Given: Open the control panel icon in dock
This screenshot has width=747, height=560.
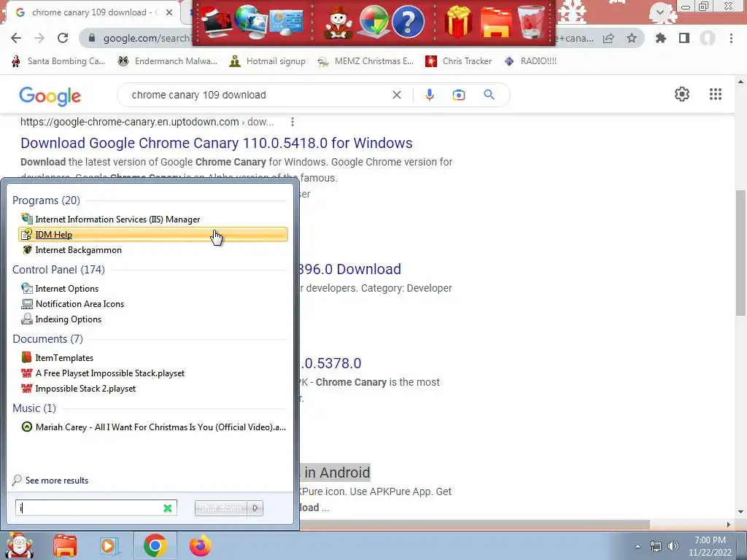Looking at the screenshot, I should [286, 23].
